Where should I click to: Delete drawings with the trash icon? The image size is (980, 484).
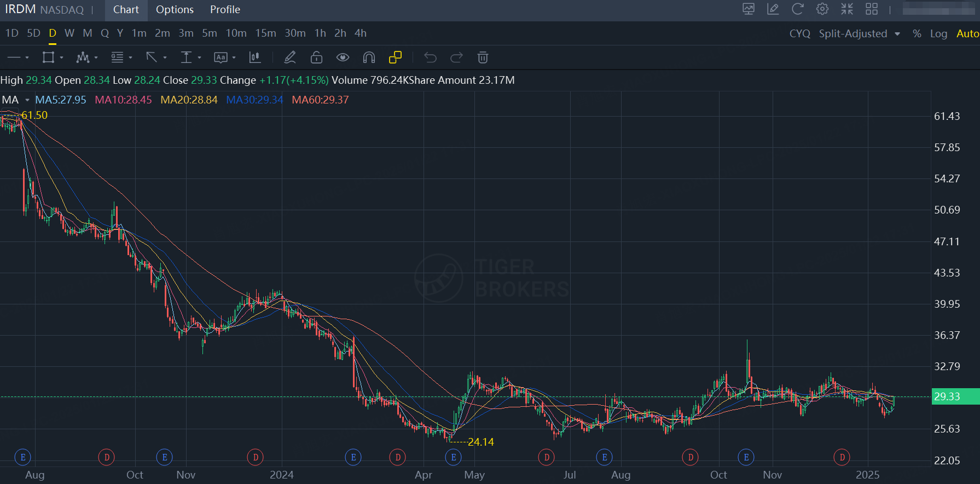coord(483,57)
